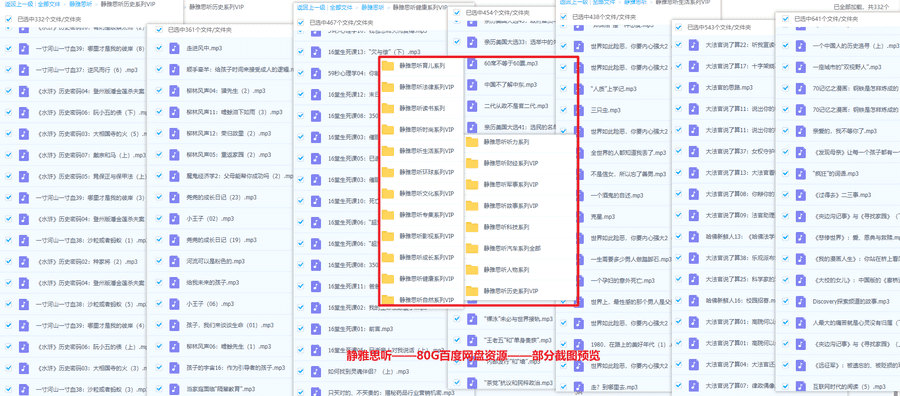900x396 pixels.
Task: Open folder 静雅思听生活系列VIP
Action: pyautogui.click(x=426, y=151)
